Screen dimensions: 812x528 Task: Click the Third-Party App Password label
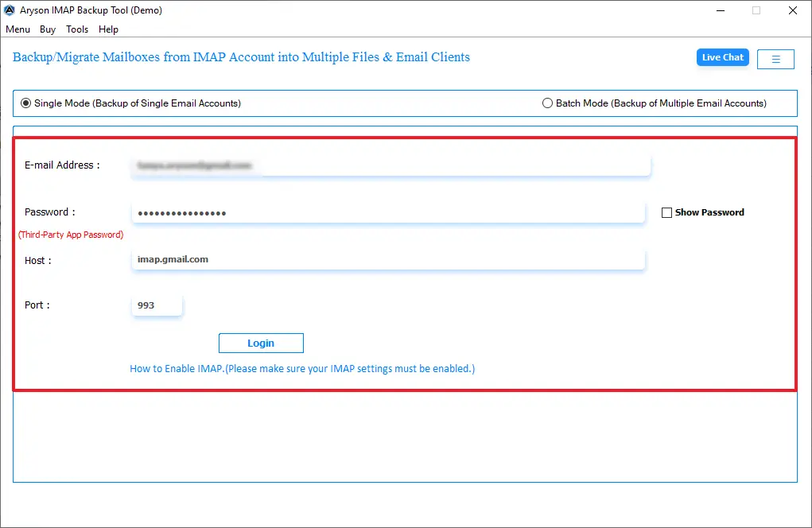[x=71, y=234]
